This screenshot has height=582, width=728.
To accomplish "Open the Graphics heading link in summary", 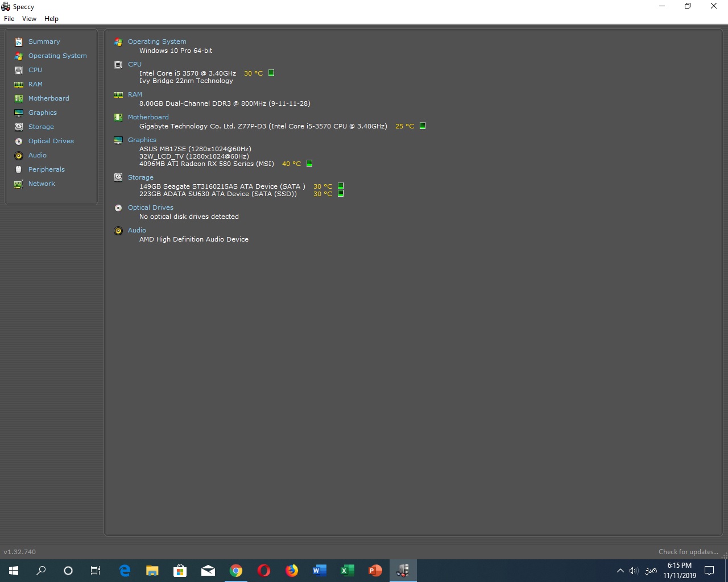I will pyautogui.click(x=142, y=140).
